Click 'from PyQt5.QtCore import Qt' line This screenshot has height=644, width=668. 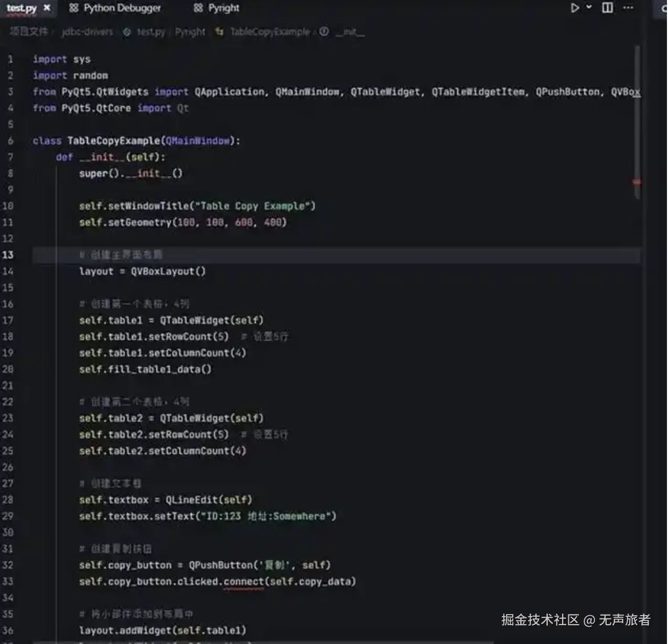pyautogui.click(x=111, y=108)
